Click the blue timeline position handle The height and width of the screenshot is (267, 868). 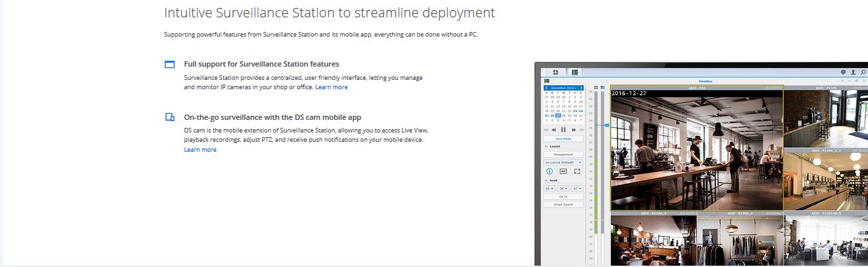[x=606, y=125]
